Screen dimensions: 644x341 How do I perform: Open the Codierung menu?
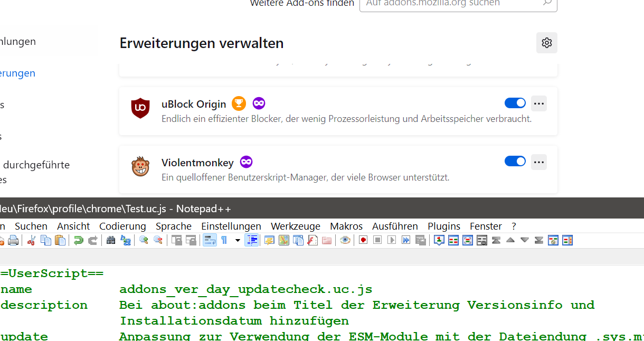click(x=122, y=226)
